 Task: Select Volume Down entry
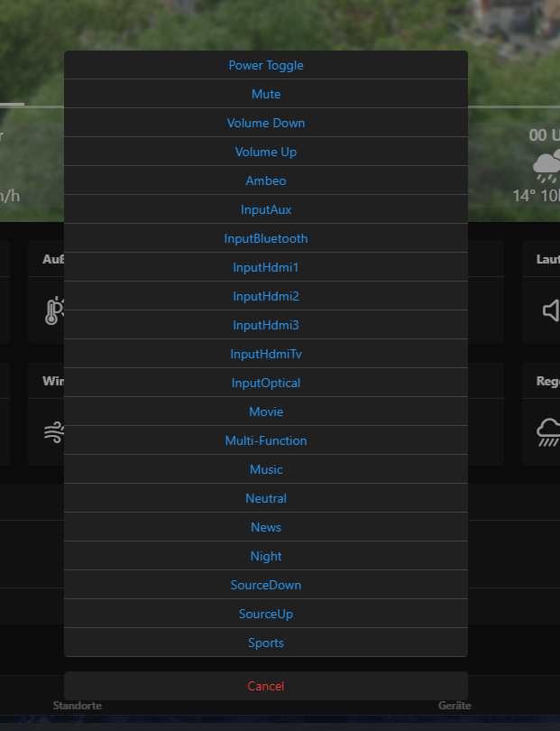tap(265, 123)
